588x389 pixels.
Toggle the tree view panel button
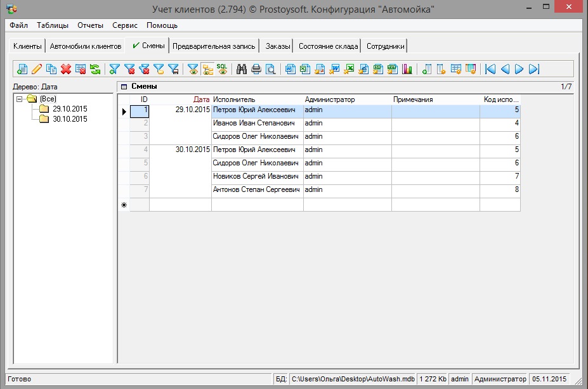click(207, 69)
